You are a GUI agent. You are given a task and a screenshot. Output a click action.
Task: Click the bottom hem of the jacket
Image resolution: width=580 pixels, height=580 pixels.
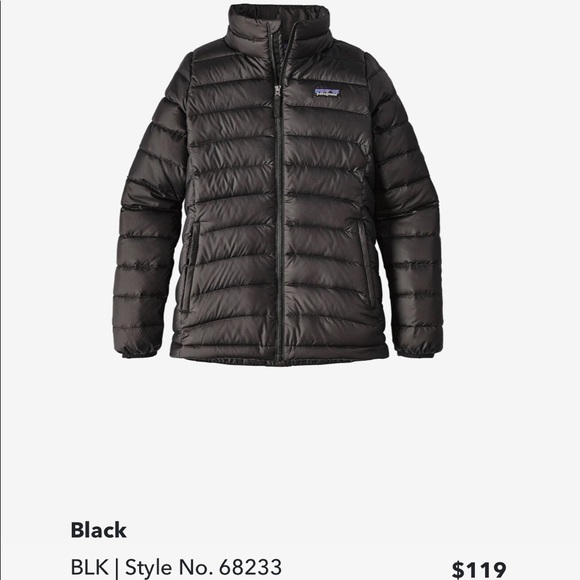279,356
